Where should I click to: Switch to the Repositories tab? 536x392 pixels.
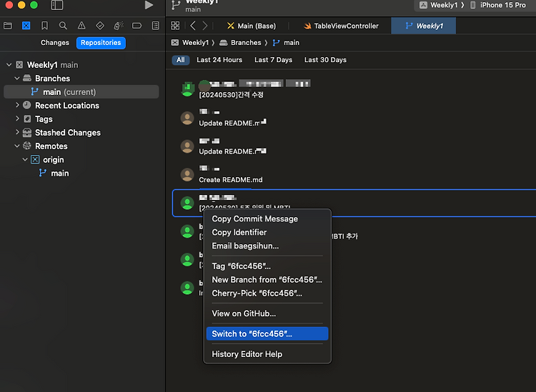click(101, 43)
